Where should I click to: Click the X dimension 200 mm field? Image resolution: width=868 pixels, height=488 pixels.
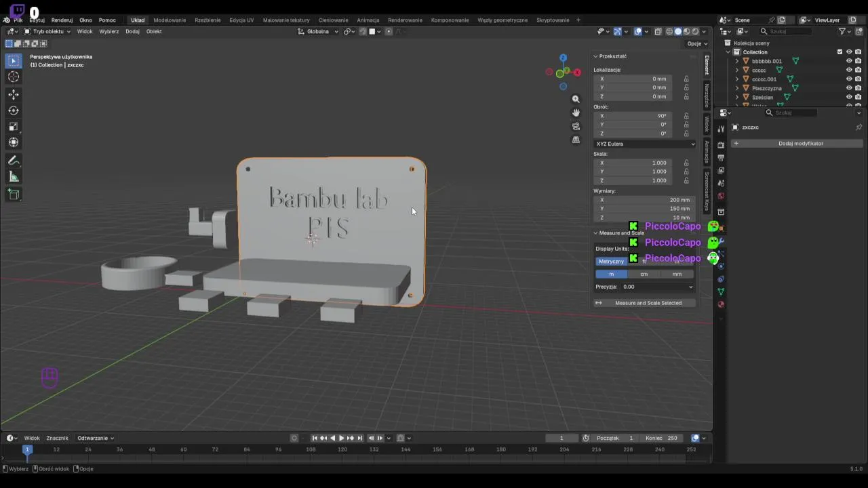[645, 200]
